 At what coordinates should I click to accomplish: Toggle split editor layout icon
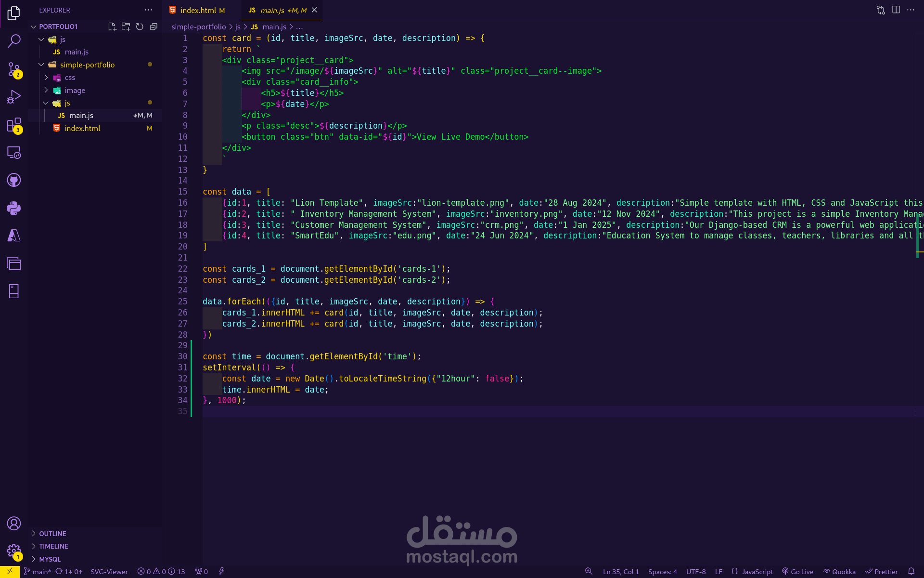896,10
